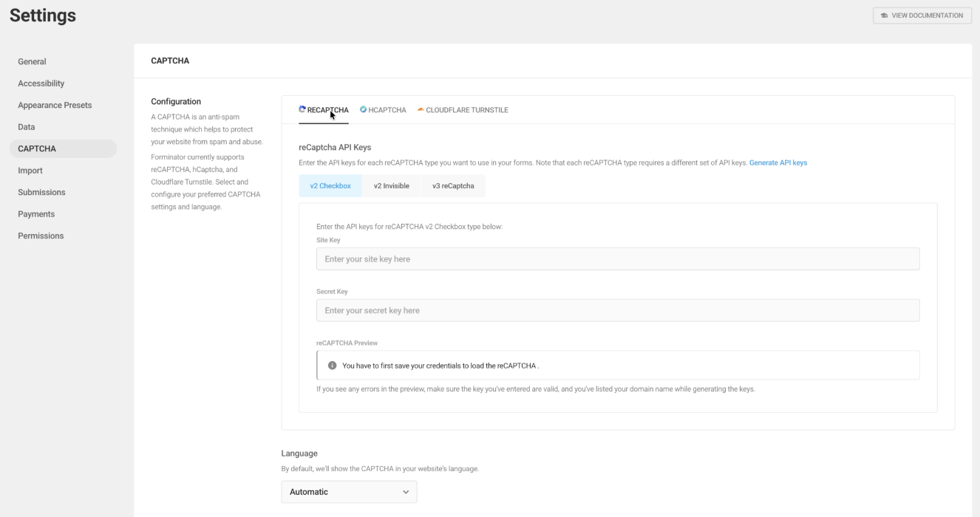Go to Accessibility settings section
The image size is (980, 517).
tap(41, 83)
